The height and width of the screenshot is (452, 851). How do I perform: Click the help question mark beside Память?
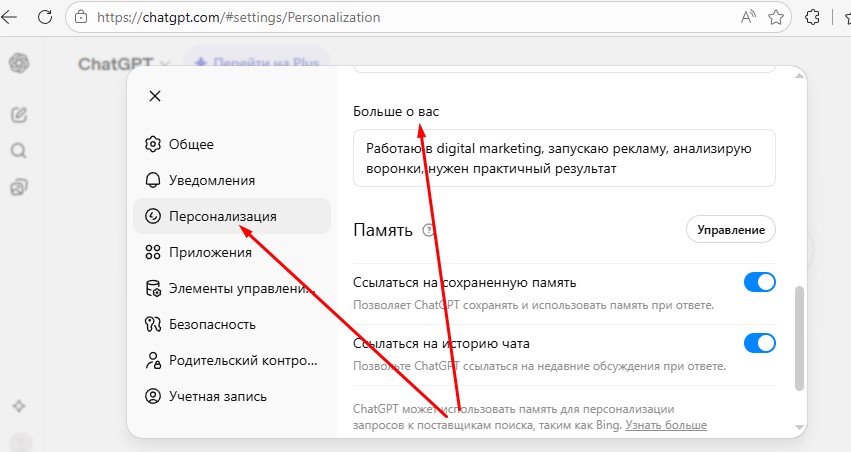pos(429,230)
